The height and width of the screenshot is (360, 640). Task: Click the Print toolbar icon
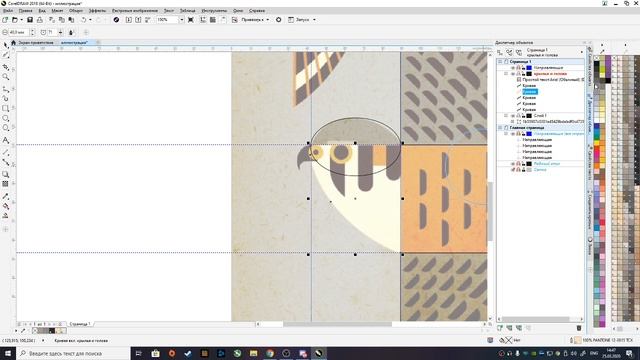(40, 20)
